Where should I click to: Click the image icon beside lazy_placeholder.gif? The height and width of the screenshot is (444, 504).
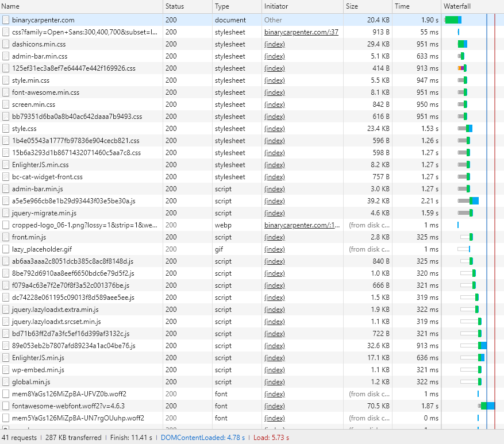click(6, 249)
